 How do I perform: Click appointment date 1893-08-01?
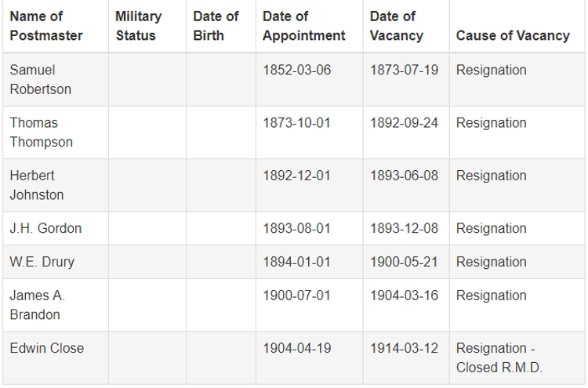297,229
